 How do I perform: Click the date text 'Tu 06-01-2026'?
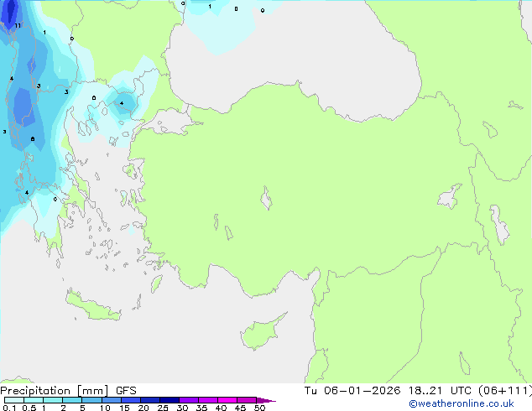tap(352, 391)
